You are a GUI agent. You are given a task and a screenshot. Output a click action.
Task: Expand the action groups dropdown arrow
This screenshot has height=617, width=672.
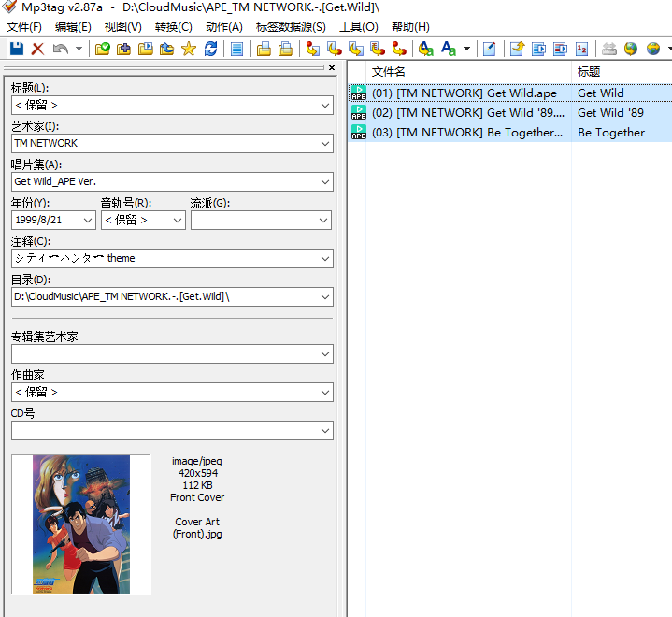click(466, 49)
